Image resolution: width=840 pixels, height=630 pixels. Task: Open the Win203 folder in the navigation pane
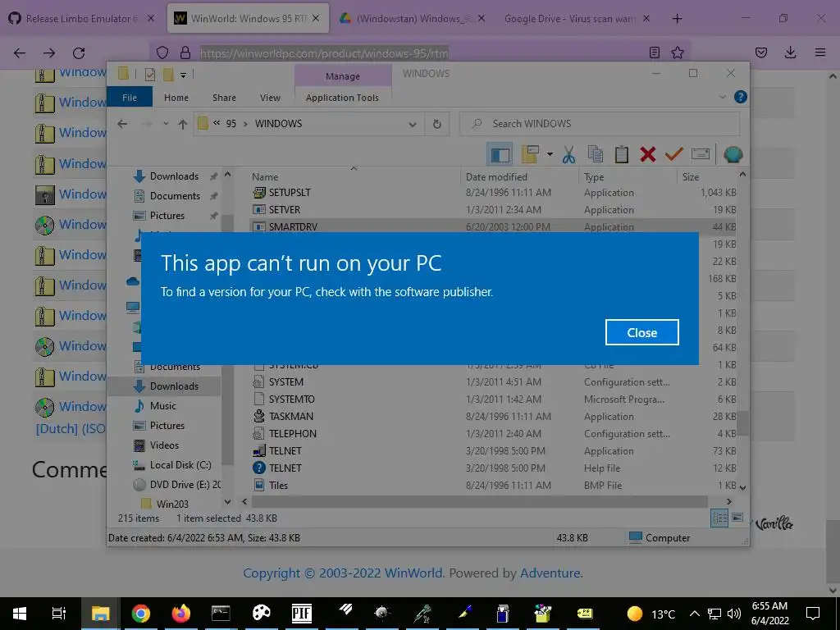(172, 504)
